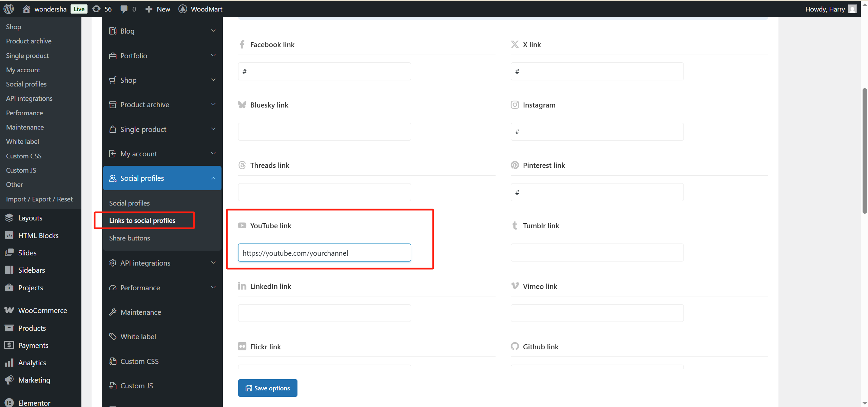This screenshot has height=407, width=868.
Task: Expand the API integrations chevron
Action: click(x=213, y=263)
